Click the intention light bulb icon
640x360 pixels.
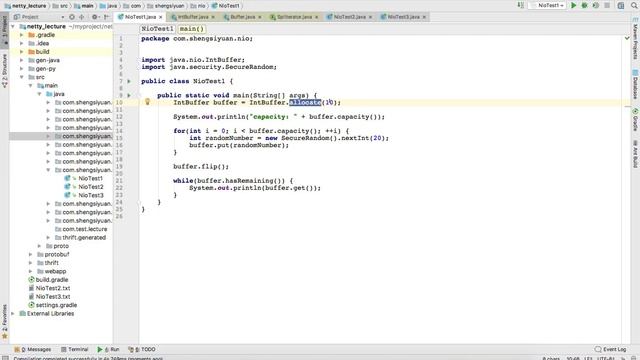click(x=147, y=102)
